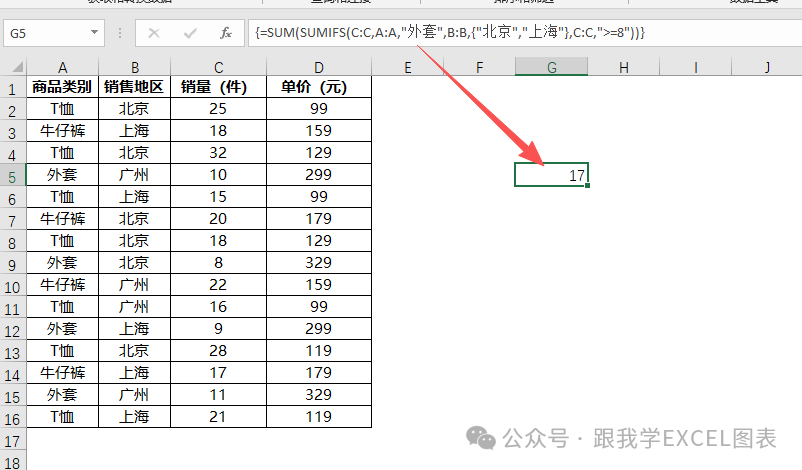
Task: Click cell A5 containing 外套
Action: (62, 175)
